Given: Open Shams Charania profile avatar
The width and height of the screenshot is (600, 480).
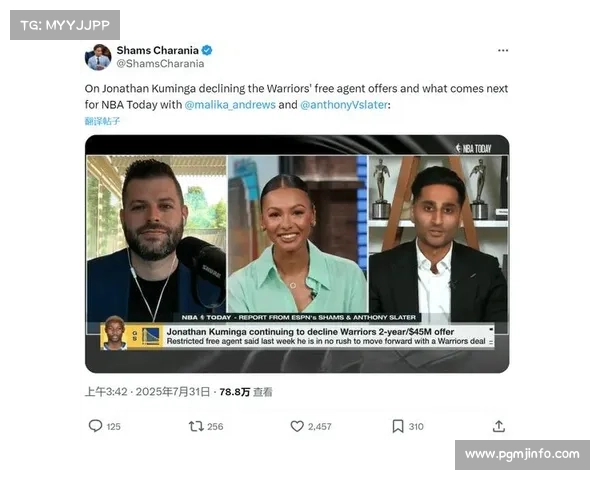Looking at the screenshot, I should point(98,57).
